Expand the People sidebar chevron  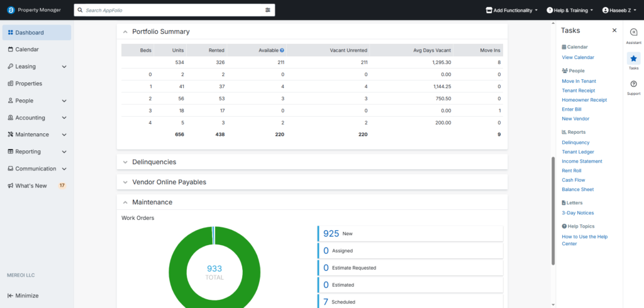[64, 101]
